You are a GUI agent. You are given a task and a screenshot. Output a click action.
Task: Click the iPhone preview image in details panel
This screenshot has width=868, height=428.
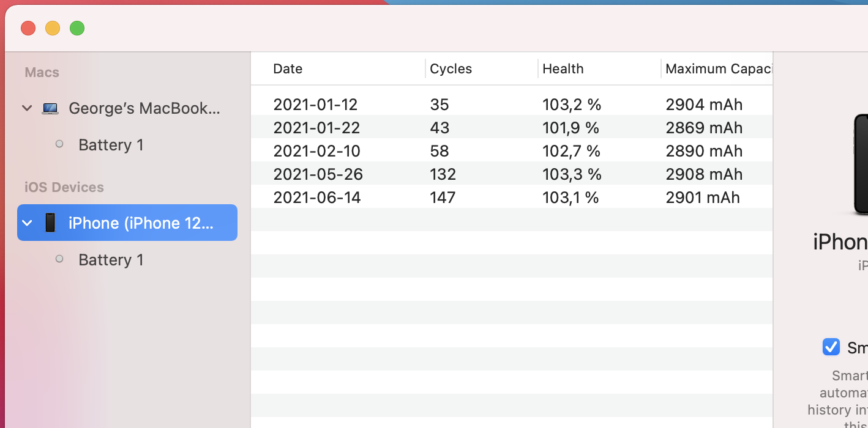[860, 165]
